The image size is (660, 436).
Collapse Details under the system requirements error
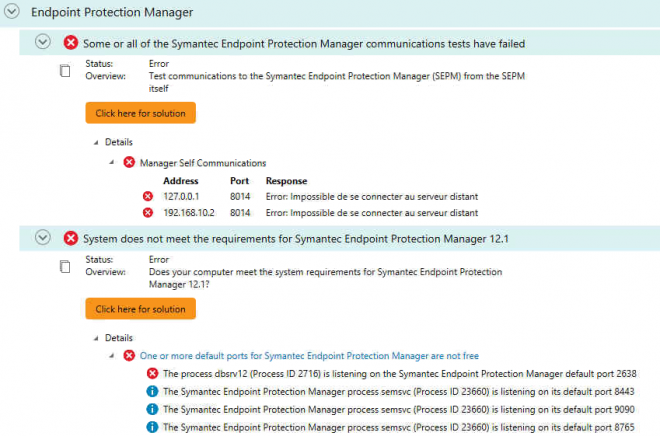96,338
